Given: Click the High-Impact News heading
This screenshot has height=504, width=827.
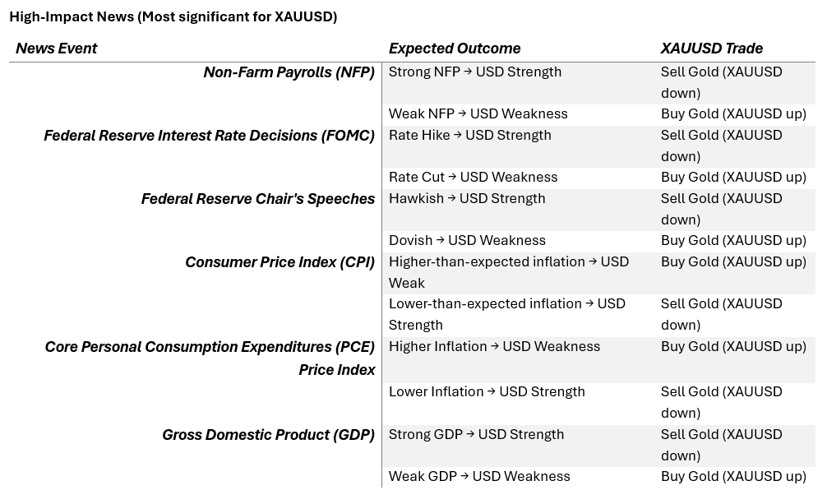Looking at the screenshot, I should (x=173, y=16).
